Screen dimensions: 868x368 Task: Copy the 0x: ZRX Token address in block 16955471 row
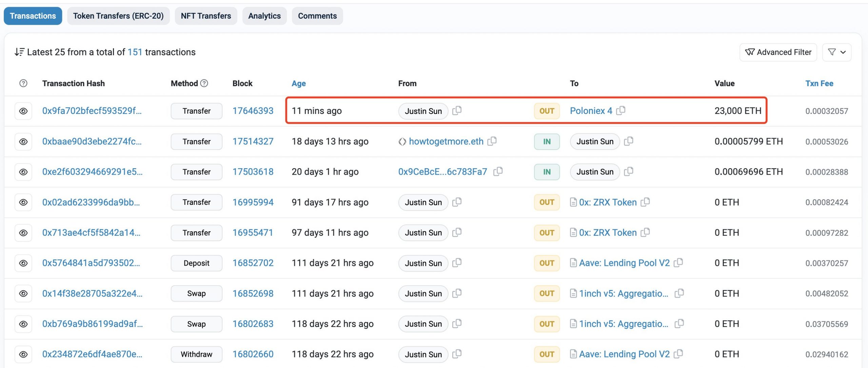click(x=645, y=232)
